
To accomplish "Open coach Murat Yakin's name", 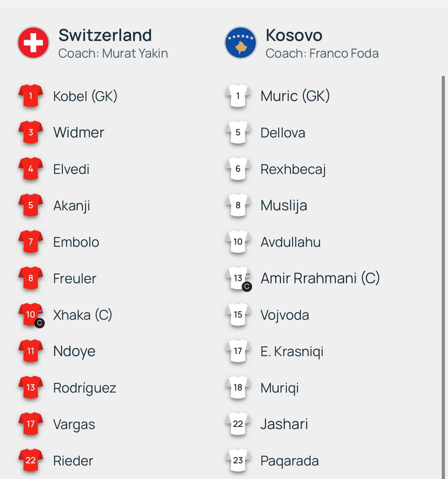I will coord(135,53).
